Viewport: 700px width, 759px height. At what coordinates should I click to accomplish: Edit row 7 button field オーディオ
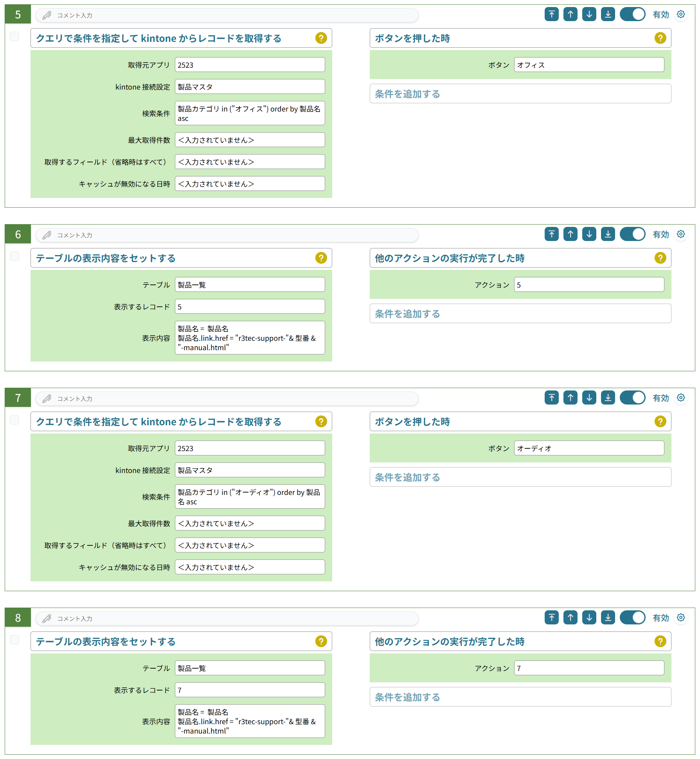589,448
